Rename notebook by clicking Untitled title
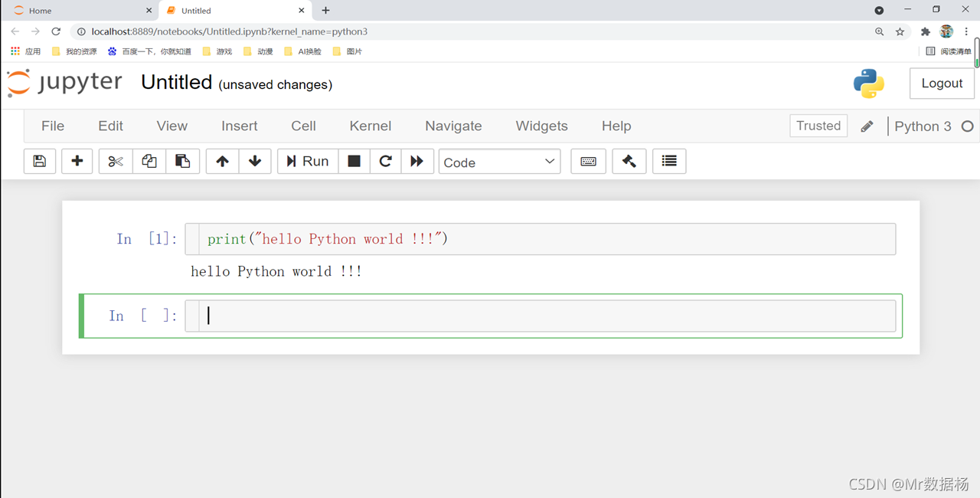Image resolution: width=980 pixels, height=498 pixels. [176, 82]
